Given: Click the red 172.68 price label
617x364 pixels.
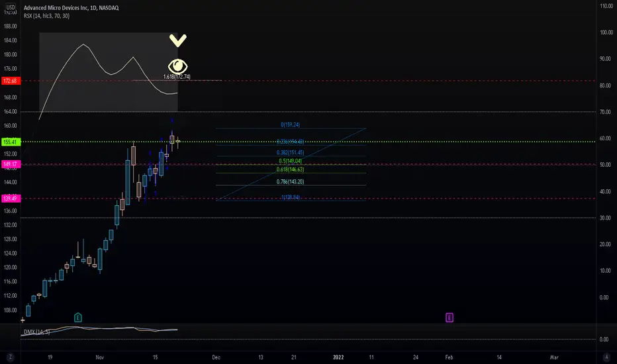Looking at the screenshot, I should 11,81.
